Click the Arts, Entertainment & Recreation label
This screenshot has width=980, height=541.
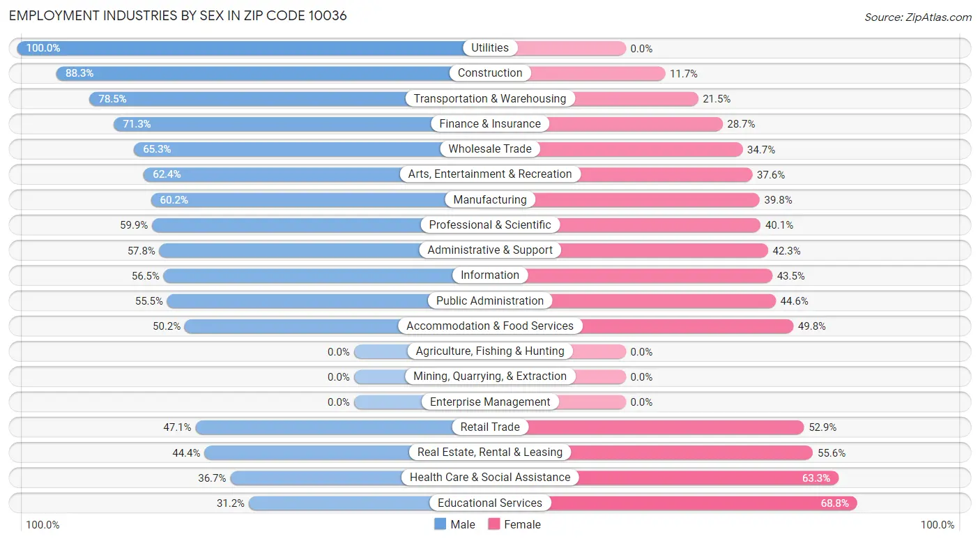(490, 174)
